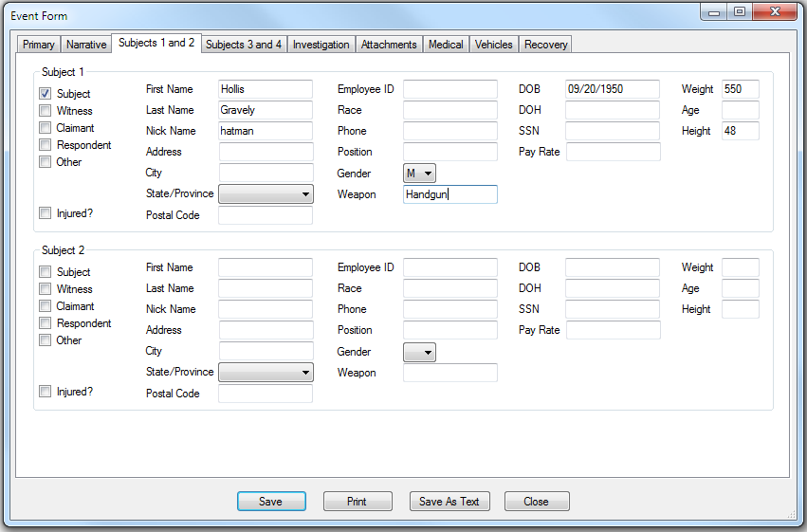This screenshot has height=532, width=807.
Task: Click the Subject 1 Weapon field
Action: point(449,194)
